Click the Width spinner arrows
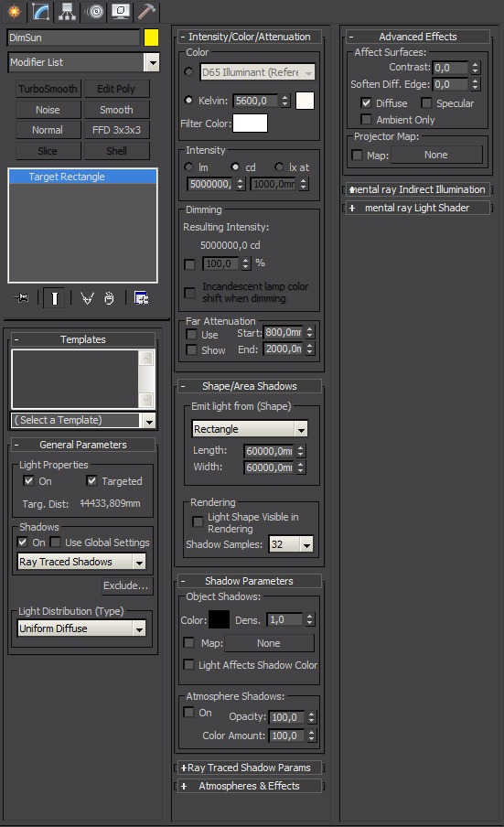The height and width of the screenshot is (827, 504). coord(301,467)
